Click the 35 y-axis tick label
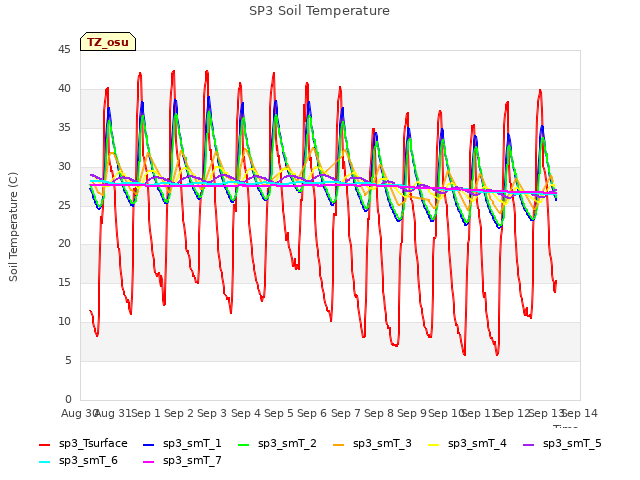 64,128
